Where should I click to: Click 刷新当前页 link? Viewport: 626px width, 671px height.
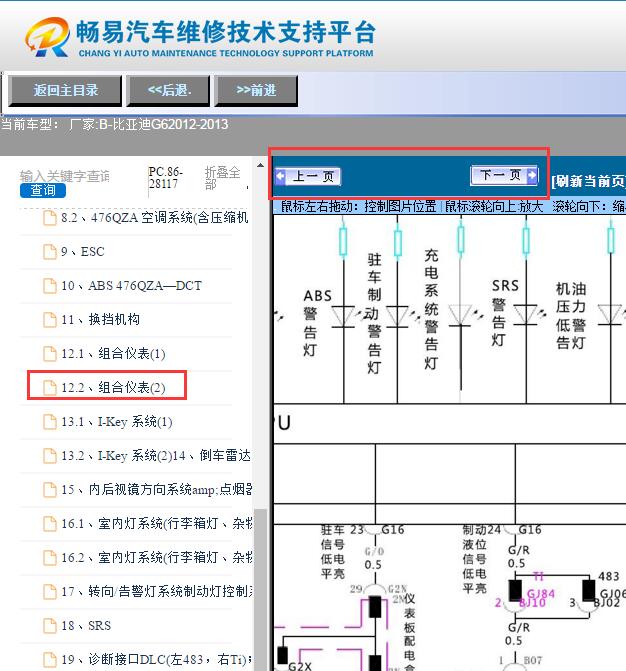pos(588,181)
